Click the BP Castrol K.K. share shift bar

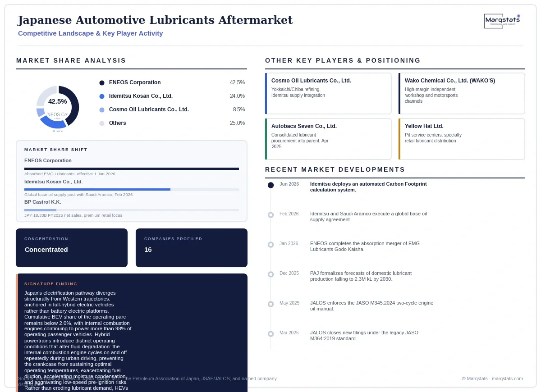click(x=132, y=210)
